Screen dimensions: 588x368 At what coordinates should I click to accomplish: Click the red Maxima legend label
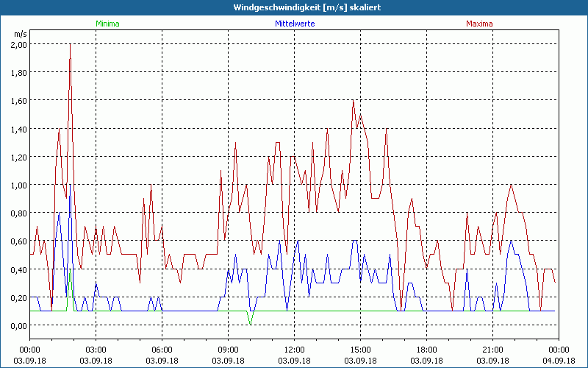tap(479, 24)
